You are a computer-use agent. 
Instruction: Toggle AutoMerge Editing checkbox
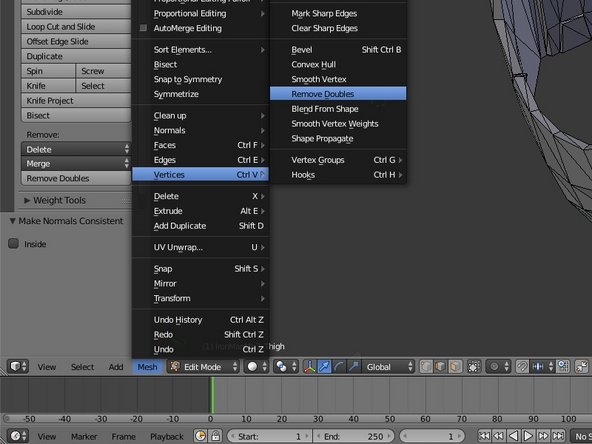click(x=143, y=28)
